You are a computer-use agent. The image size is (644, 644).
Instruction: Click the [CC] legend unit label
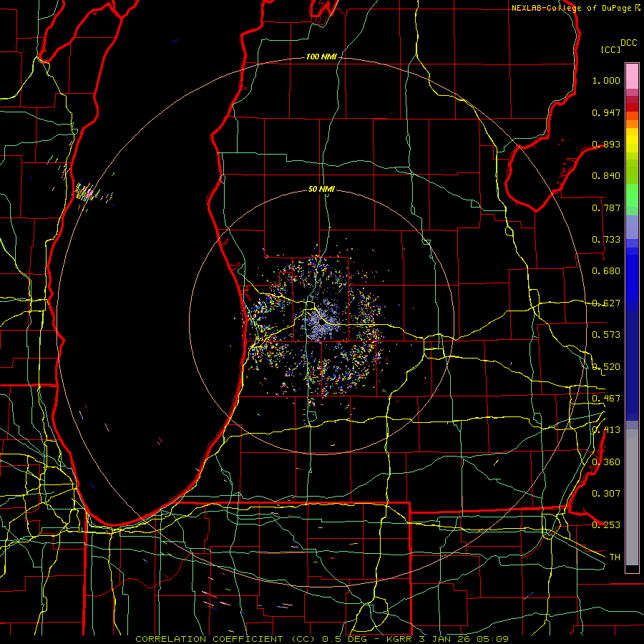610,49
